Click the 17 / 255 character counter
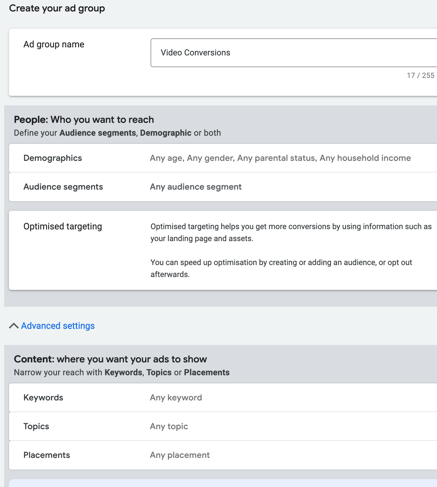This screenshot has width=437, height=487. click(x=420, y=75)
